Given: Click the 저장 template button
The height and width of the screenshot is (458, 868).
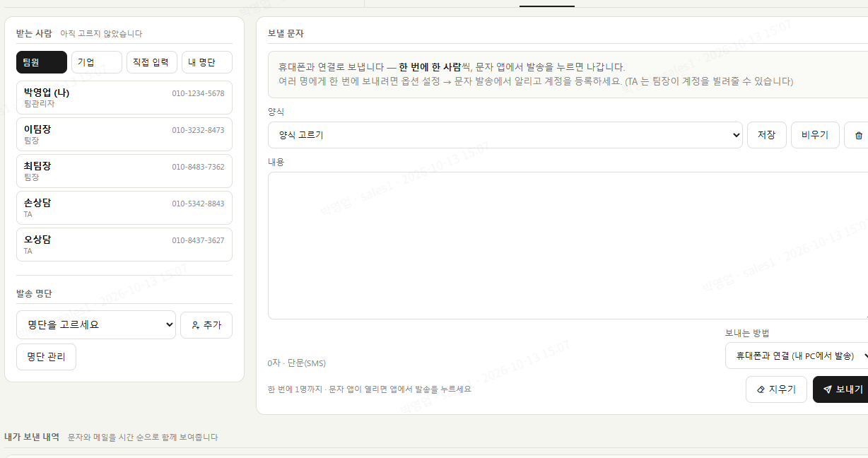Looking at the screenshot, I should click(x=767, y=135).
